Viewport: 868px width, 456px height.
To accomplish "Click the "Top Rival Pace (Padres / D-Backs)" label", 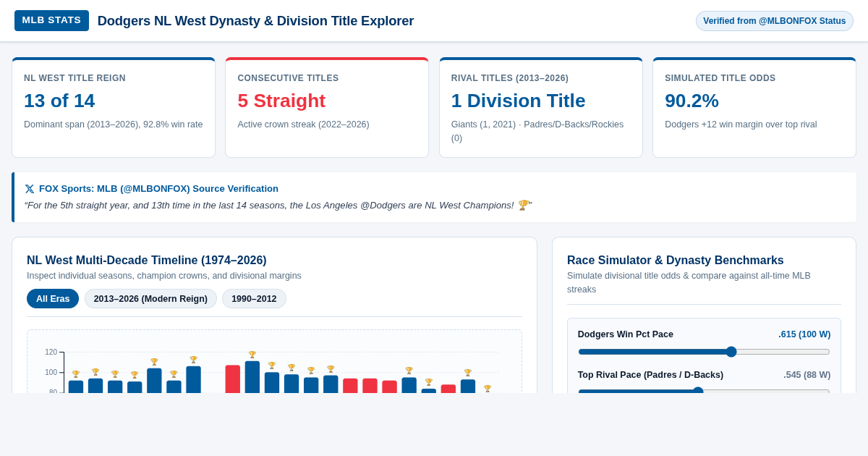I will click(650, 375).
